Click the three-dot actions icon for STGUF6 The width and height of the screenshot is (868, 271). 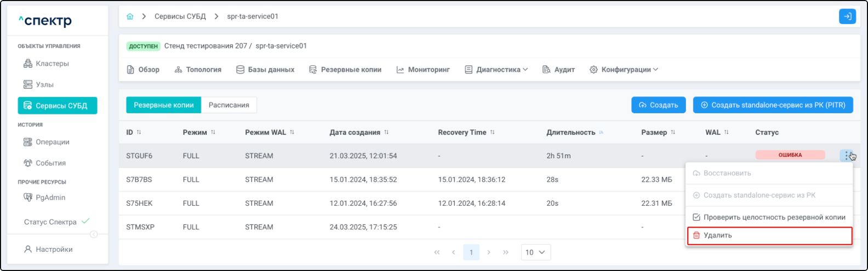(847, 155)
